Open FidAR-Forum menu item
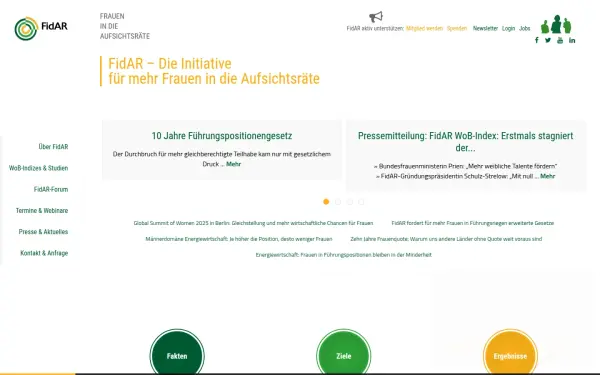The width and height of the screenshot is (600, 375). [x=51, y=189]
